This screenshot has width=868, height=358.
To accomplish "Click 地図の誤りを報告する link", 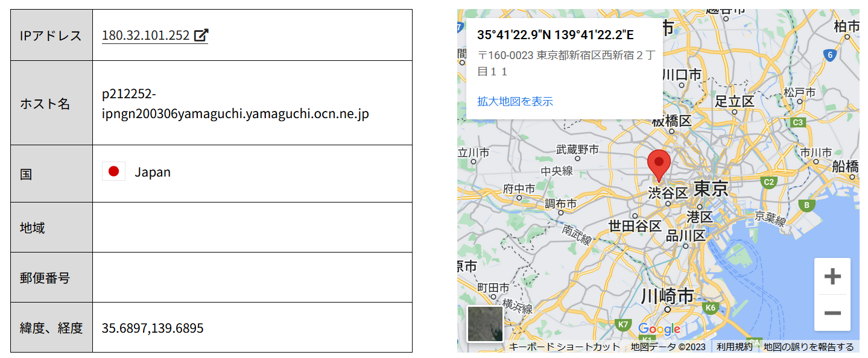I will tap(808, 347).
